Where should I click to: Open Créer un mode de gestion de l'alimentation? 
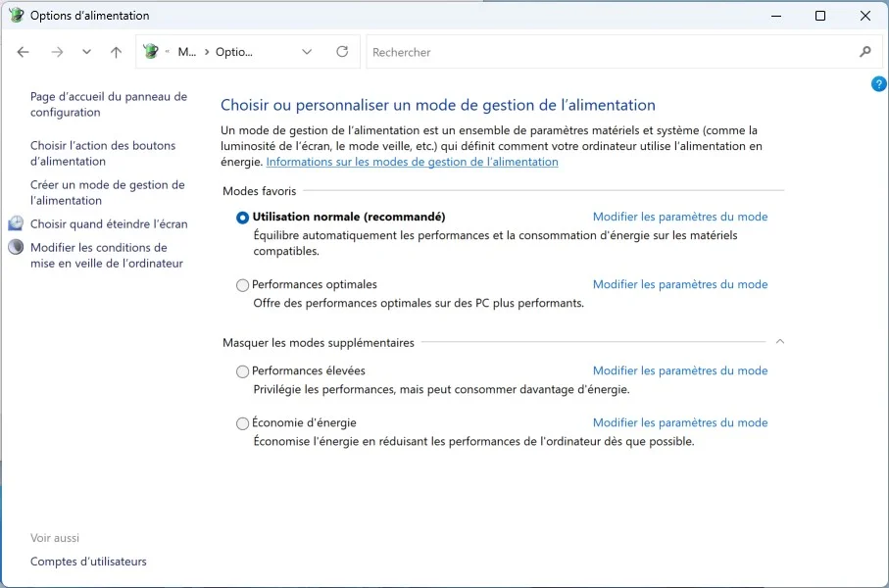[x=108, y=192]
